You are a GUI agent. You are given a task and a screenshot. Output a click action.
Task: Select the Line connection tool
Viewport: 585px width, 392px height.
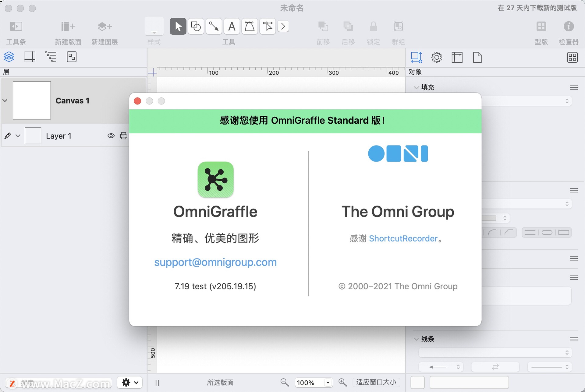pos(214,26)
